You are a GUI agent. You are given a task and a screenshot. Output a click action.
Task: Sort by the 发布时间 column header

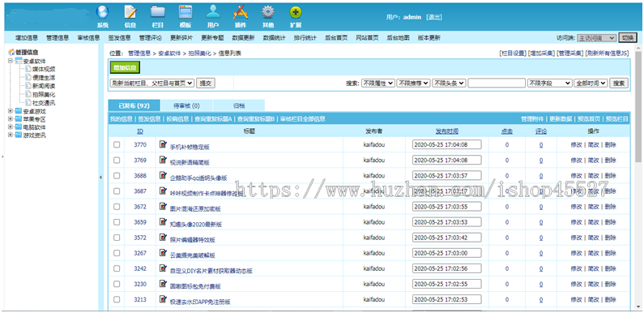coord(447,131)
